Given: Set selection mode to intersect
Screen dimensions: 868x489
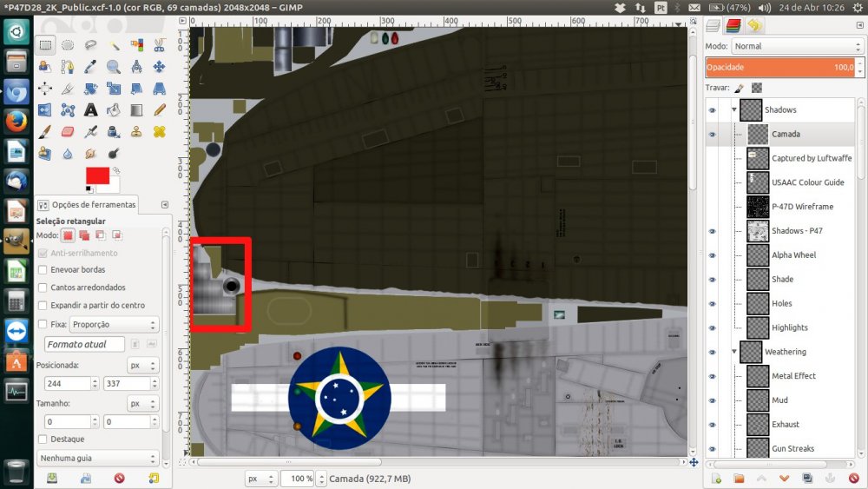Looking at the screenshot, I should [117, 235].
